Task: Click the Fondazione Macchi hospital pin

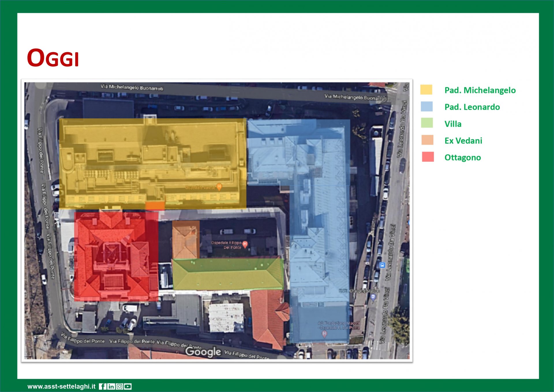Action: [324, 334]
